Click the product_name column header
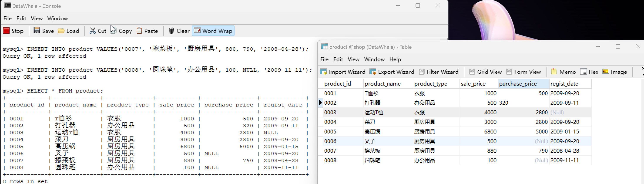644x184 pixels. pos(382,84)
